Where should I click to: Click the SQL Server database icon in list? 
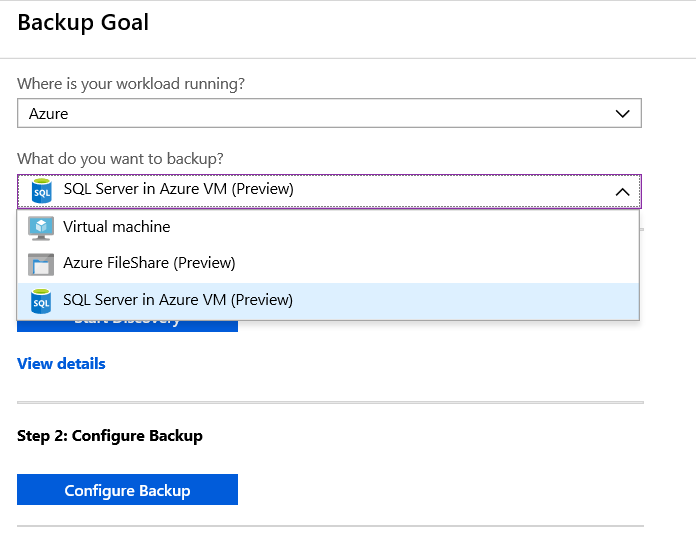41,301
